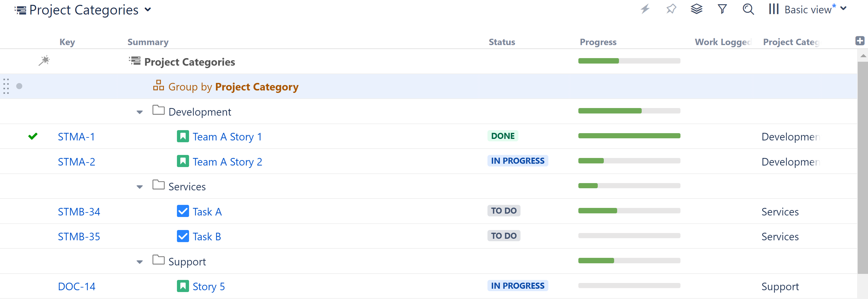Open the STMA-2 issue key link
868x299 pixels.
click(76, 162)
